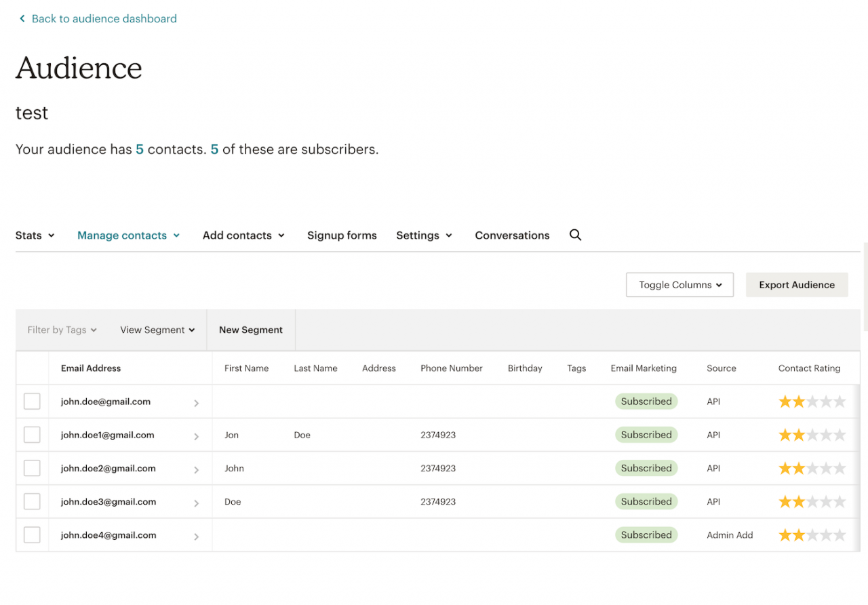This screenshot has height=605, width=868.
Task: Click Subscribed badge for john.doe2@gmail.com
Action: point(646,468)
